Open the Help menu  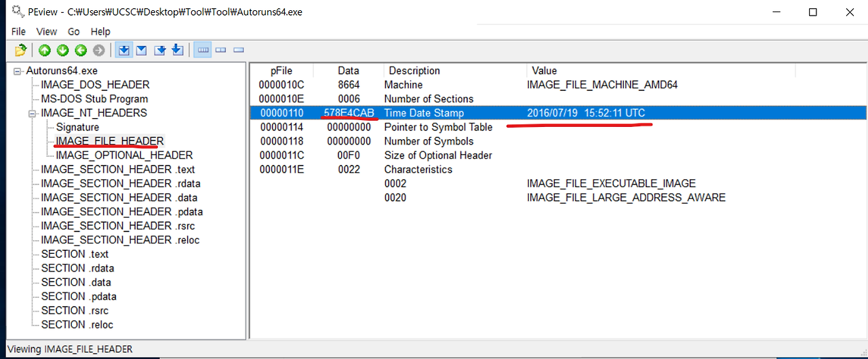coord(100,31)
